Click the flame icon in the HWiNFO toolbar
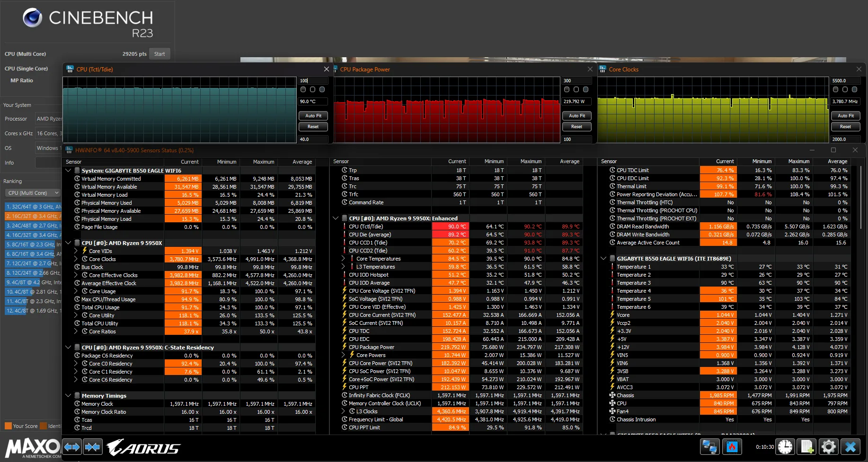This screenshot has height=462, width=868. tap(732, 447)
